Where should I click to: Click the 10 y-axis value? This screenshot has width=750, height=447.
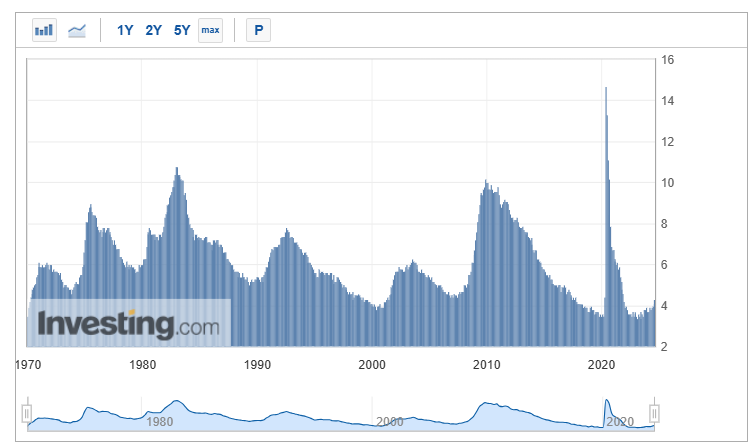pyautogui.click(x=667, y=183)
